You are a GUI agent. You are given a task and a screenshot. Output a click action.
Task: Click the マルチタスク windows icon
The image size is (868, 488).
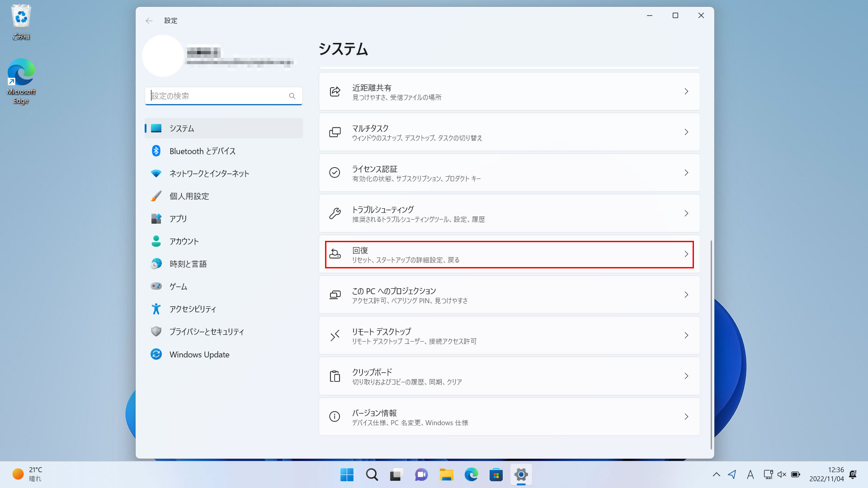[x=335, y=132]
